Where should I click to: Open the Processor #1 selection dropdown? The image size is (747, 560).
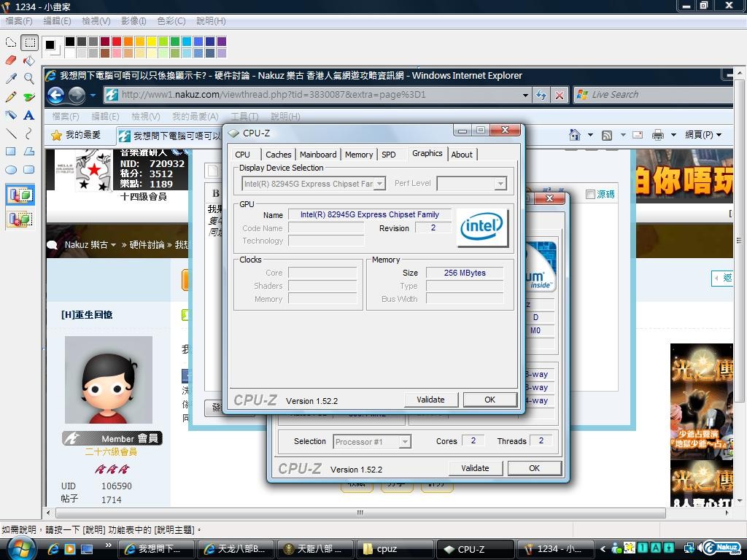tap(404, 441)
